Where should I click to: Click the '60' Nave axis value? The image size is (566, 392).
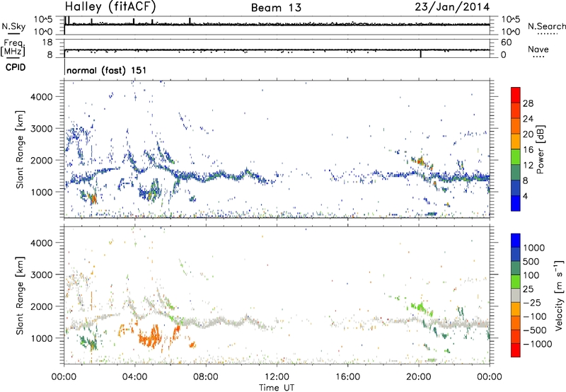(507, 42)
